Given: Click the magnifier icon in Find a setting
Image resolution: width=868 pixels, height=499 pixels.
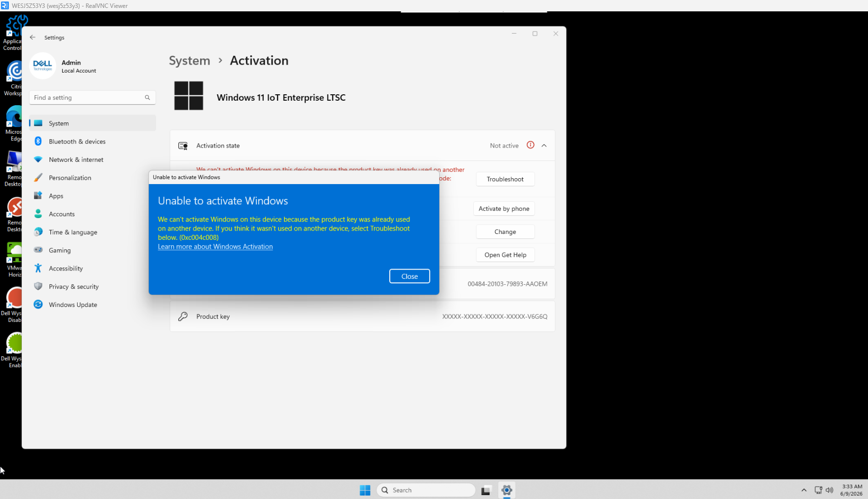Looking at the screenshot, I should click(147, 98).
